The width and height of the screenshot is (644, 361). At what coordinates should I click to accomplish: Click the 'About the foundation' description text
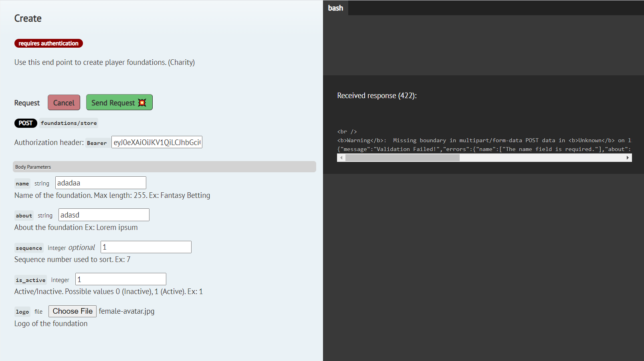pyautogui.click(x=76, y=227)
